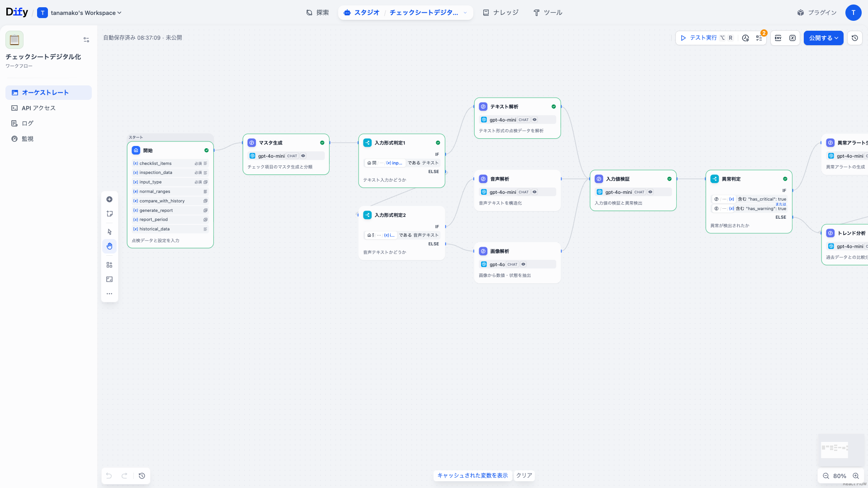
Task: Organize nodes with the auto-layout icon
Action: coord(109,264)
